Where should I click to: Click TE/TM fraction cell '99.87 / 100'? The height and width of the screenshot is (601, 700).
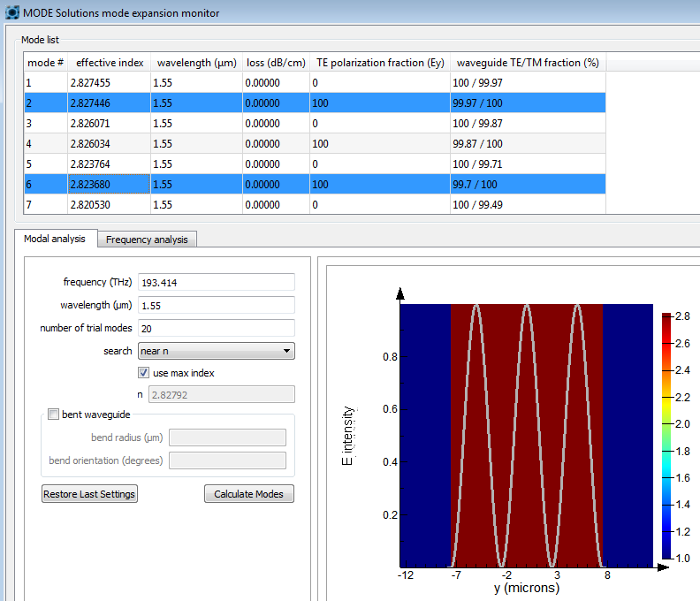528,144
